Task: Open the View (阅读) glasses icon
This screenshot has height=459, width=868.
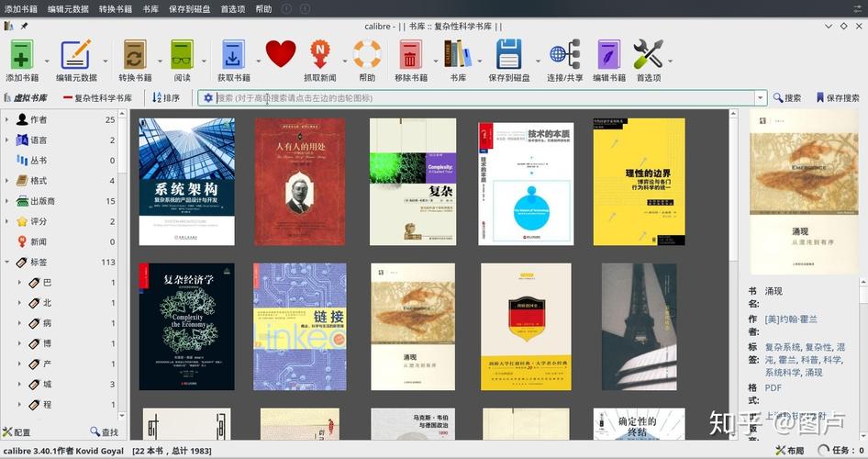Action: [182, 54]
